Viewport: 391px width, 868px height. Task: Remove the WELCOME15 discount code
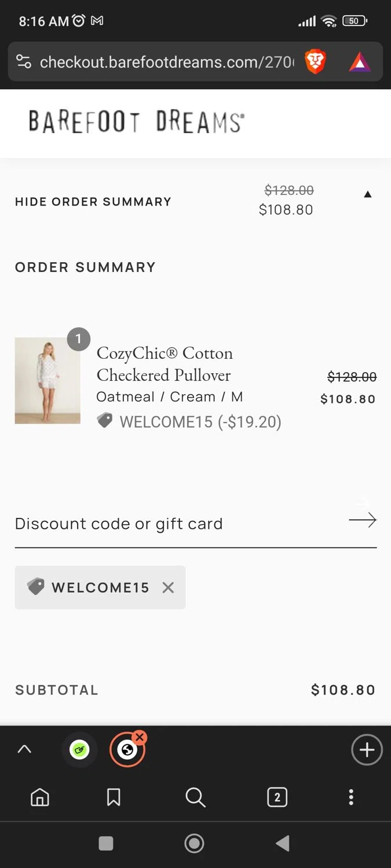click(x=168, y=587)
